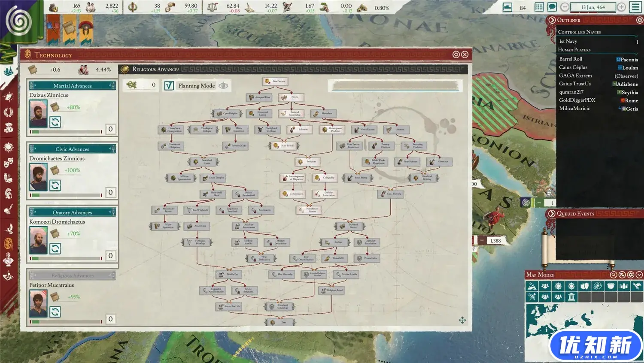Select the Religious Advances tab
The height and width of the screenshot is (363, 644).
click(x=73, y=275)
